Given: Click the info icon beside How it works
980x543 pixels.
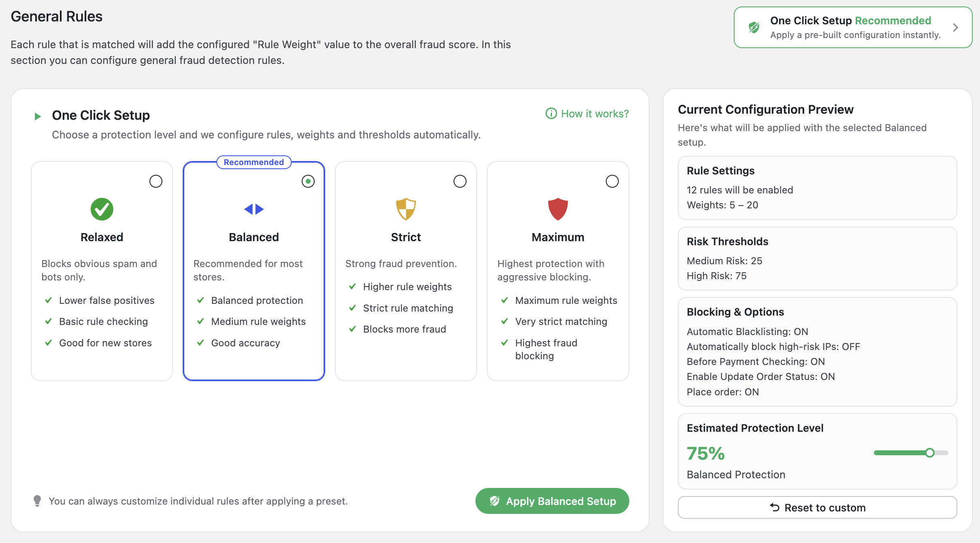Looking at the screenshot, I should (551, 113).
